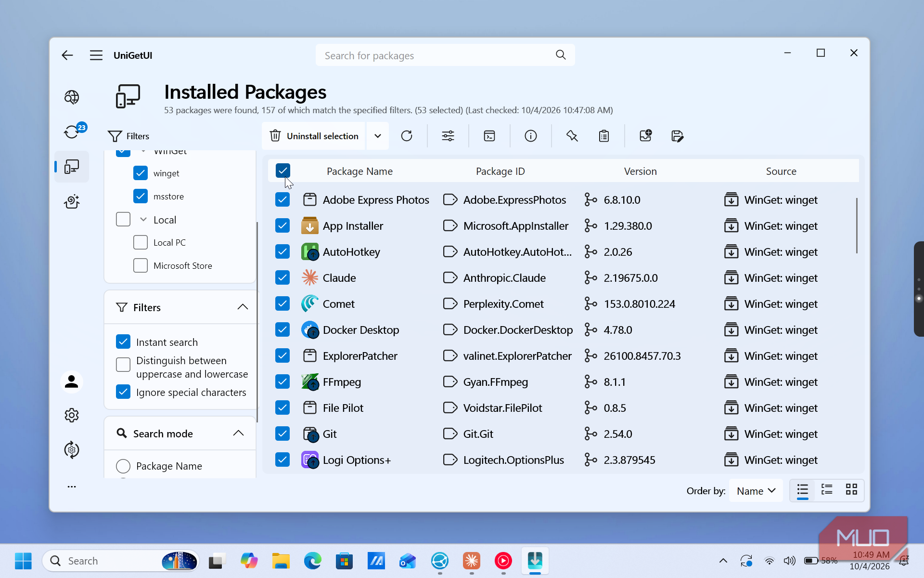Switch to the grid icons view
The image size is (924, 578).
(x=851, y=490)
